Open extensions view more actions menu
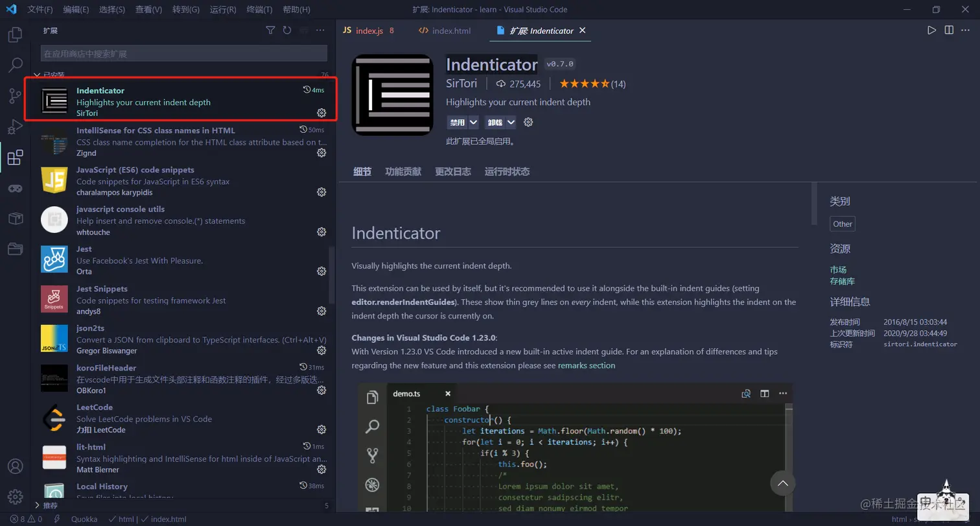Screen dimensions: 980x526 pyautogui.click(x=320, y=30)
